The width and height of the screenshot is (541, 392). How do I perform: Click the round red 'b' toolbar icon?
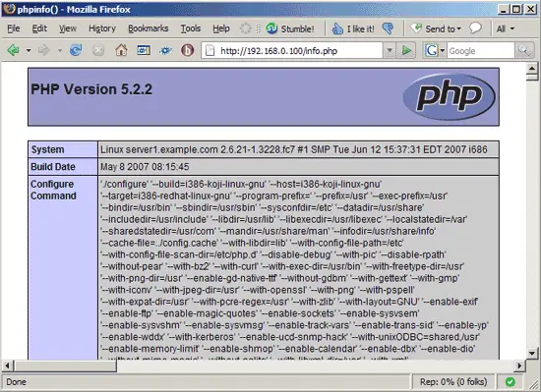tap(187, 51)
